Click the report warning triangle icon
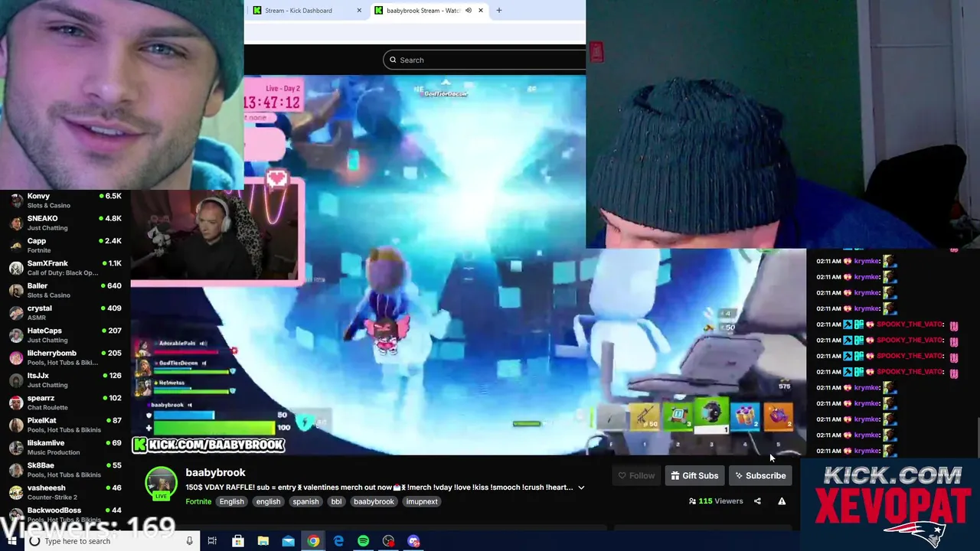The image size is (980, 551). pyautogui.click(x=782, y=501)
